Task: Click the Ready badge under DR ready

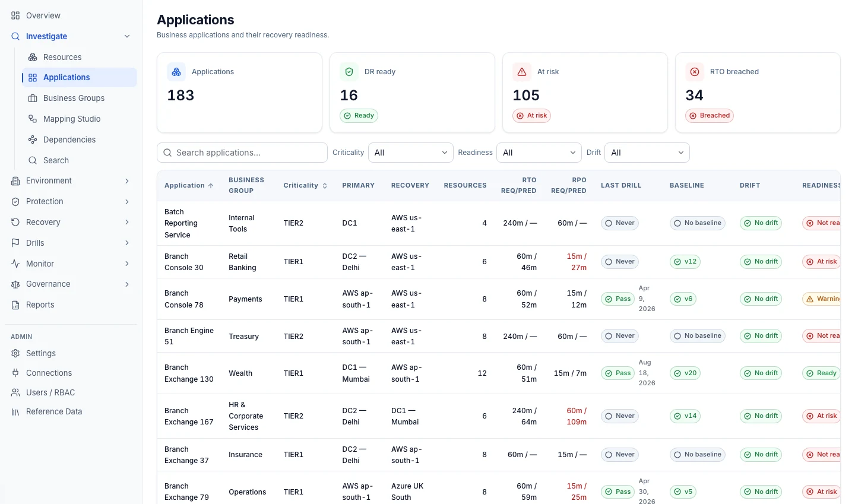Action: click(359, 116)
